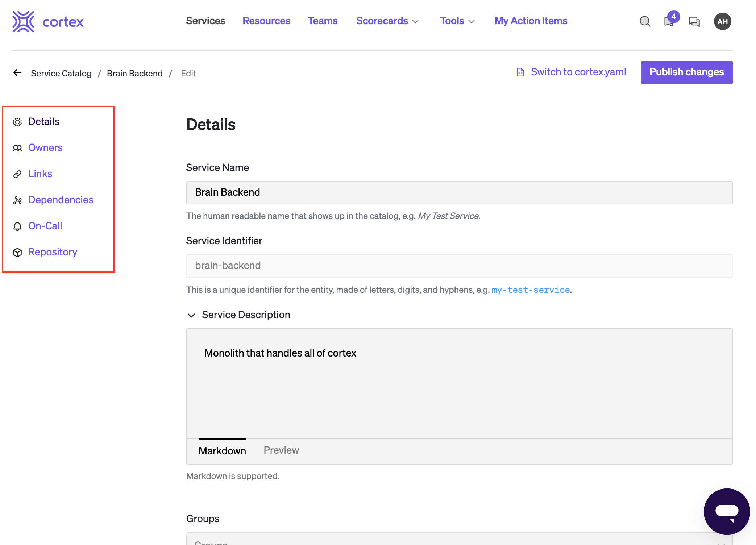The width and height of the screenshot is (756, 545).
Task: Expand the Scorecards dropdown menu
Action: (x=387, y=21)
